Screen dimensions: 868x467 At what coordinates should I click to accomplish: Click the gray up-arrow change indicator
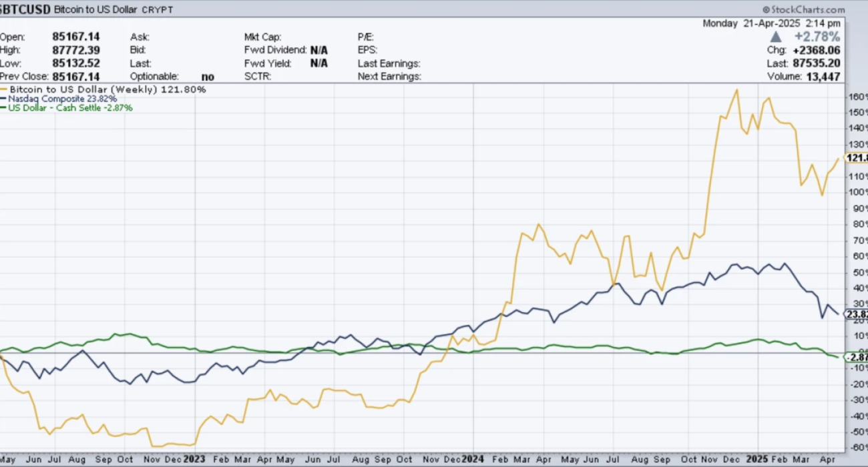(x=775, y=37)
